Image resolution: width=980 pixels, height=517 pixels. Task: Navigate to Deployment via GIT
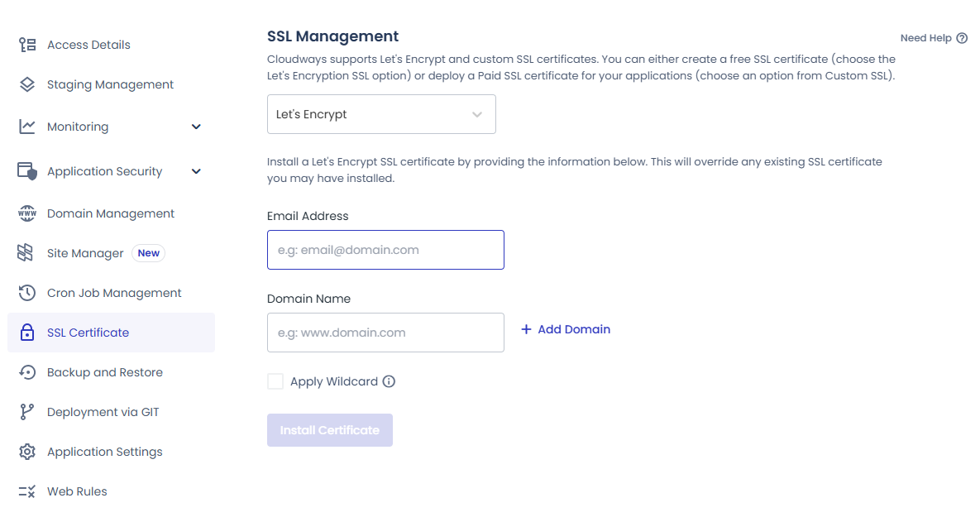click(103, 412)
